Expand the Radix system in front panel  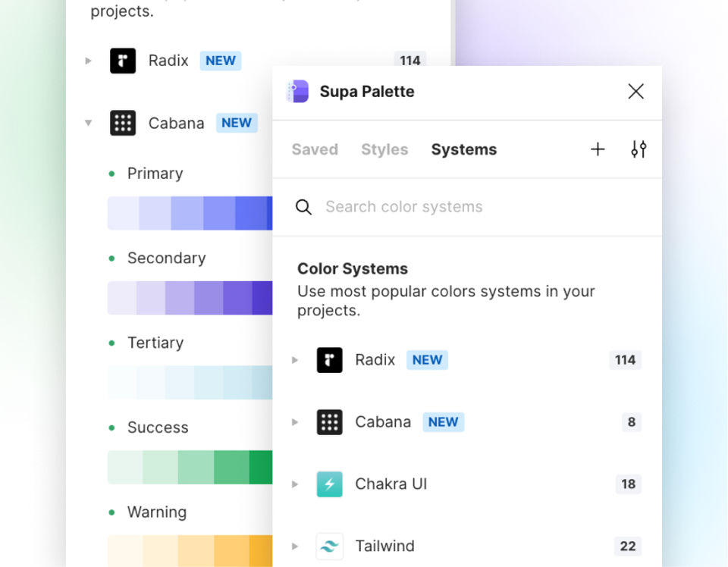pos(295,360)
